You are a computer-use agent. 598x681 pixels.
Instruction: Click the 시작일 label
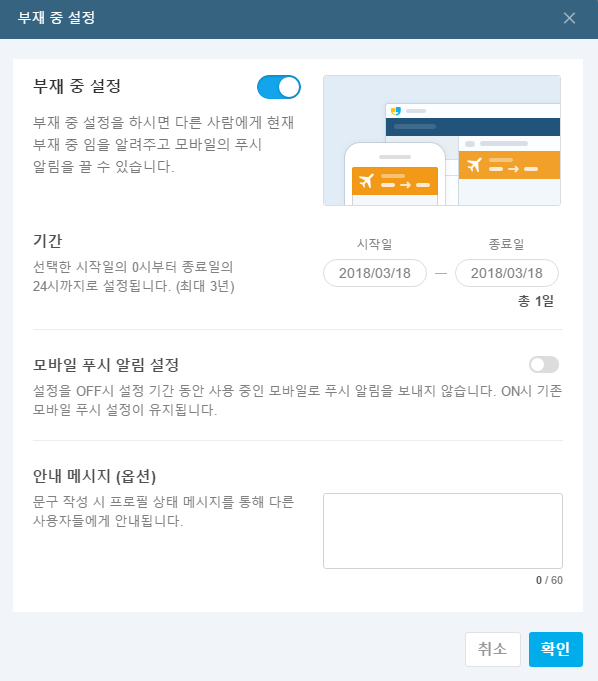tap(375, 244)
